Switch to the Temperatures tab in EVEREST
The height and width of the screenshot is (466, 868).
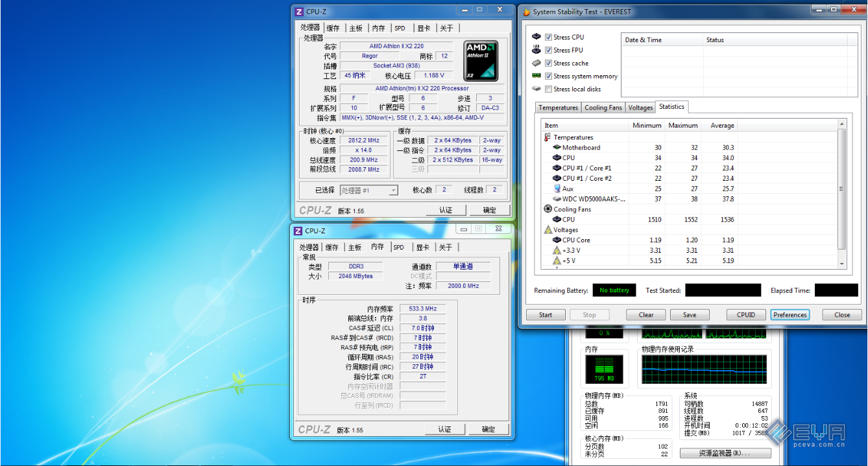click(x=558, y=108)
